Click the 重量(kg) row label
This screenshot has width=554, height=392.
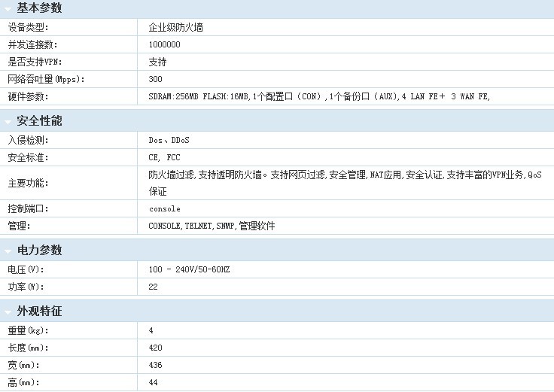coord(27,330)
